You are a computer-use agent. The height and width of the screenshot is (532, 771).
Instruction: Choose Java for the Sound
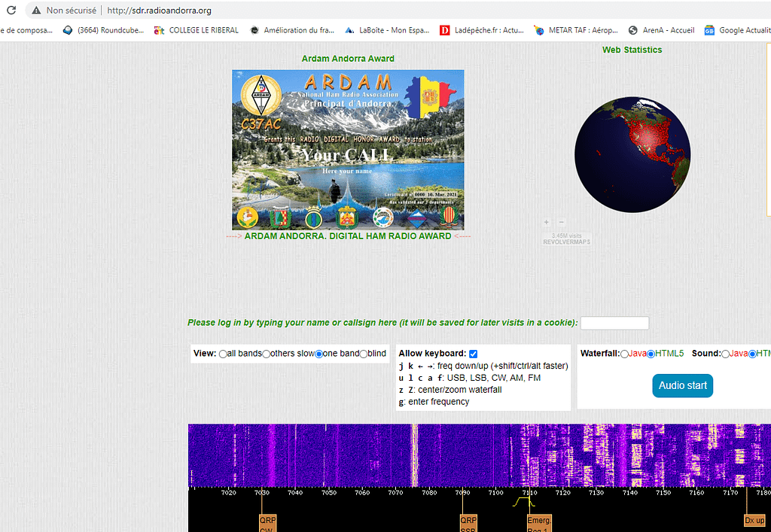tap(726, 354)
